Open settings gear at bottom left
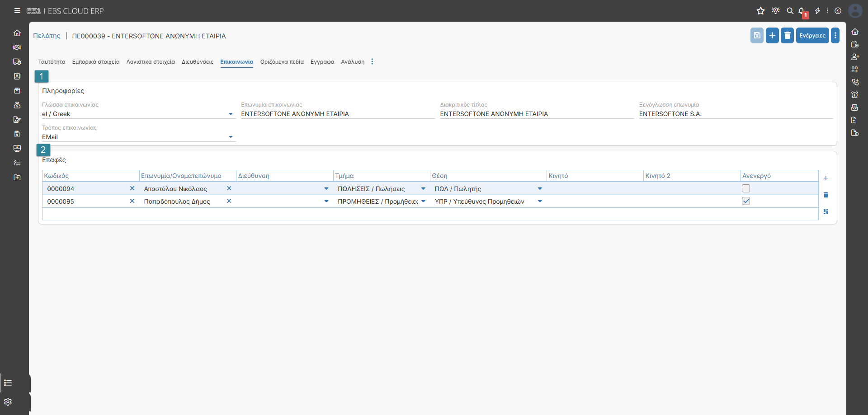 click(8, 402)
